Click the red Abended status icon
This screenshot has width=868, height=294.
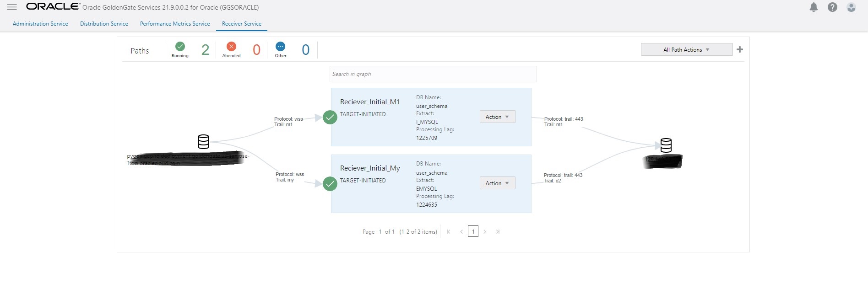[231, 47]
